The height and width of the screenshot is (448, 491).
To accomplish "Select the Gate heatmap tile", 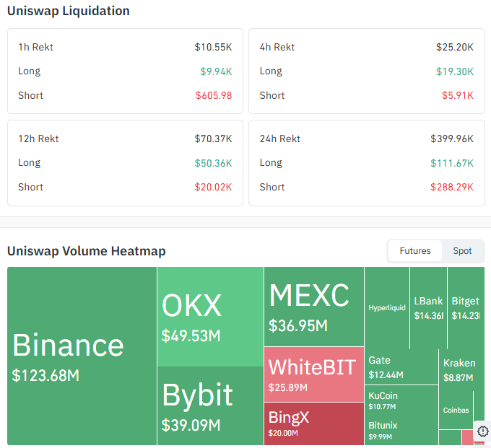I will pyautogui.click(x=401, y=367).
